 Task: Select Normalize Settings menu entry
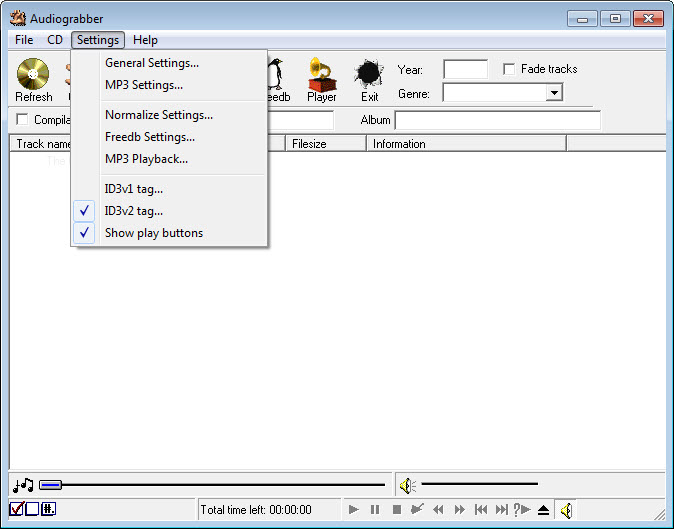(169, 115)
